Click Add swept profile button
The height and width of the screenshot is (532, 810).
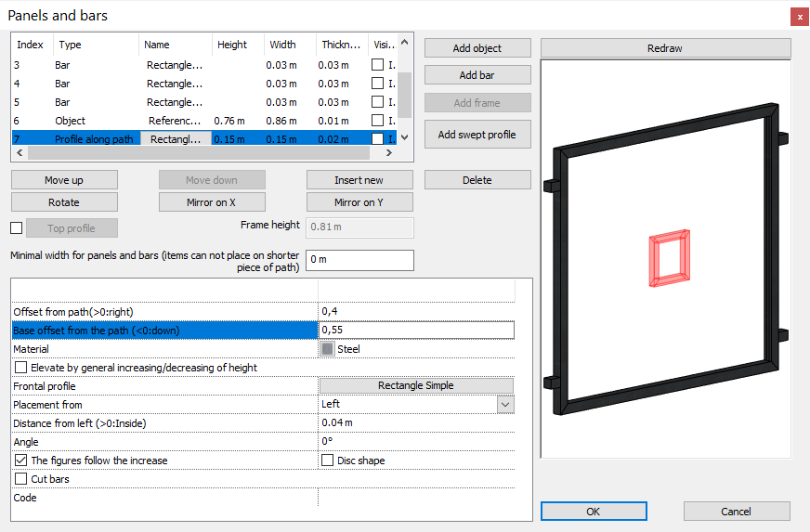[x=477, y=135]
